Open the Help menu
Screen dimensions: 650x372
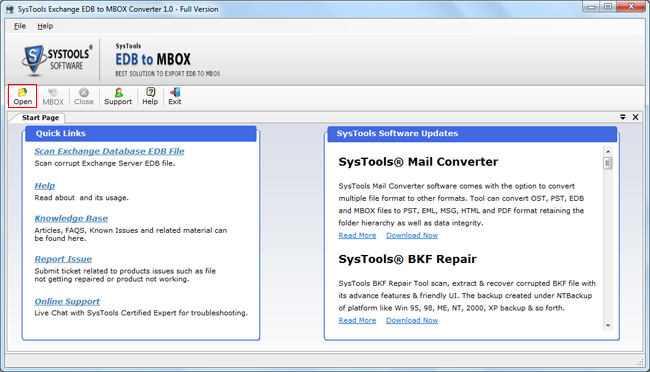(45, 26)
